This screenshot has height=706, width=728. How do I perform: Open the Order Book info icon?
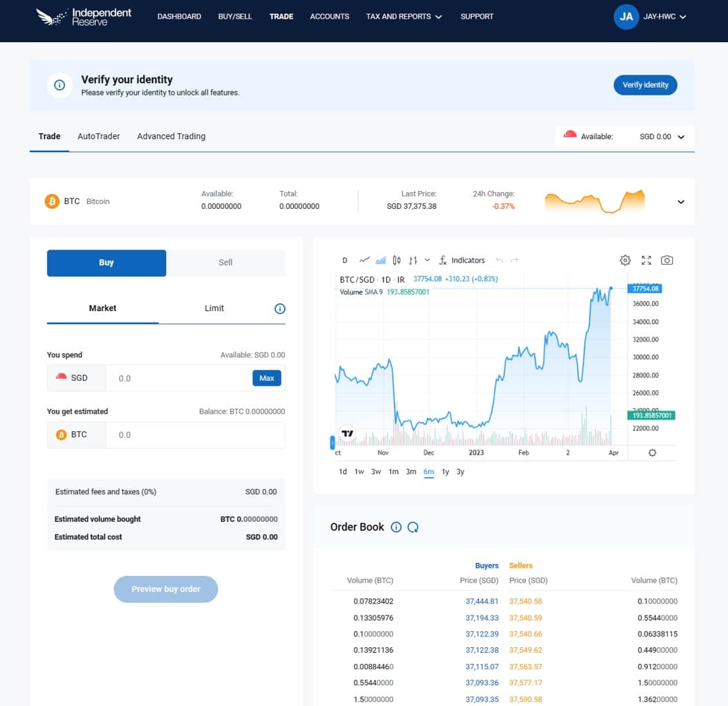point(395,527)
